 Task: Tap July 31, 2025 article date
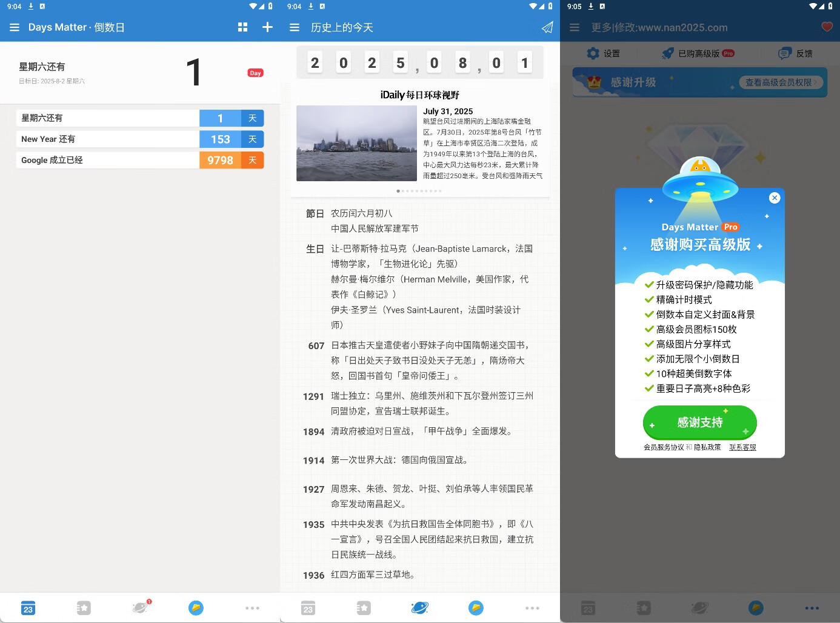click(448, 112)
